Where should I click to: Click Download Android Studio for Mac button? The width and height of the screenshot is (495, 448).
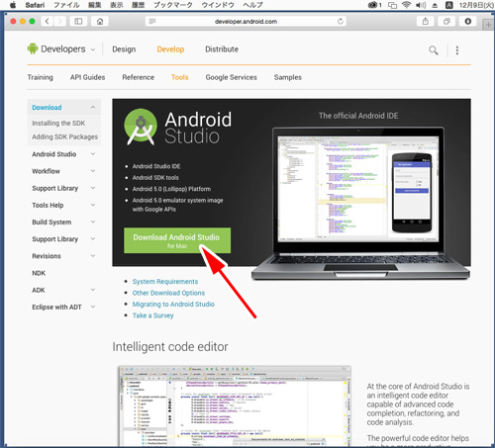tap(177, 240)
